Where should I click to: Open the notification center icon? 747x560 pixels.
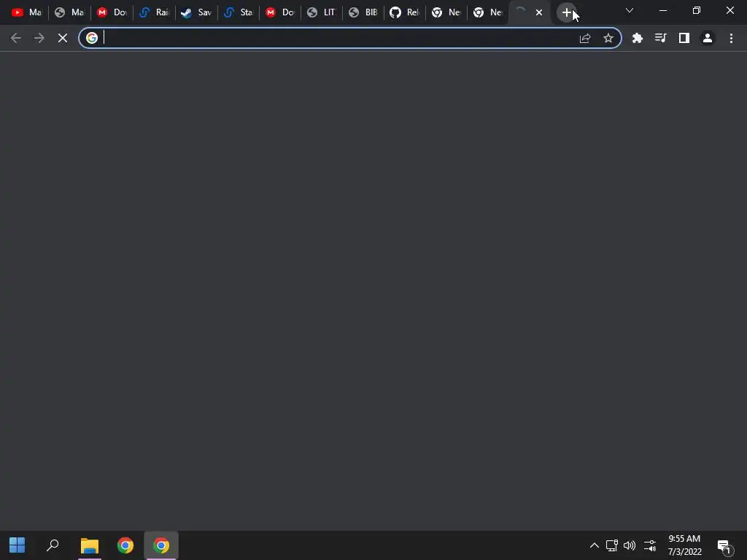point(725,547)
